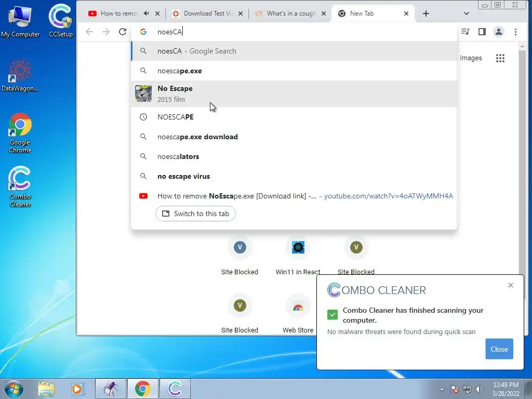Open the network tray icon
Viewport: 532px width, 399px height.
[467, 389]
